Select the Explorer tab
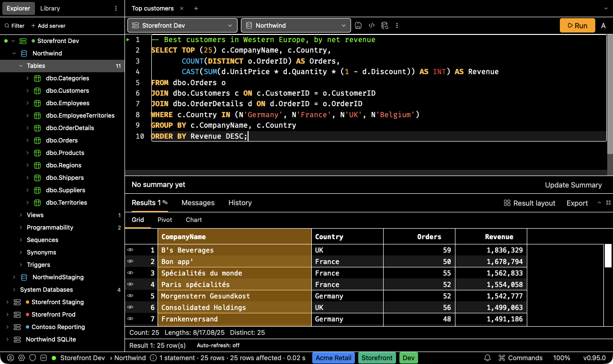The height and width of the screenshot is (364, 613). tap(18, 9)
